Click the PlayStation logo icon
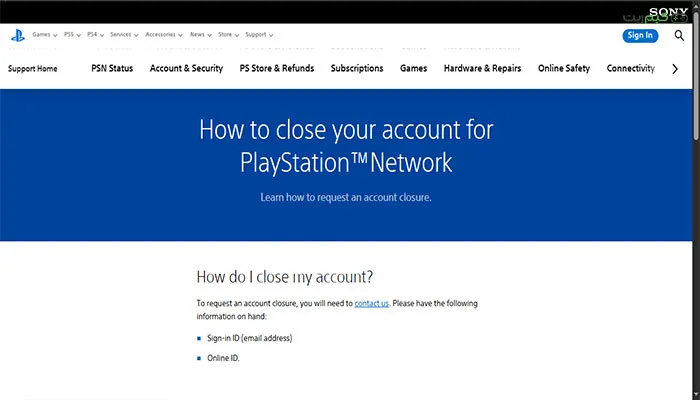Viewport: 700px width, 400px height. [x=17, y=35]
